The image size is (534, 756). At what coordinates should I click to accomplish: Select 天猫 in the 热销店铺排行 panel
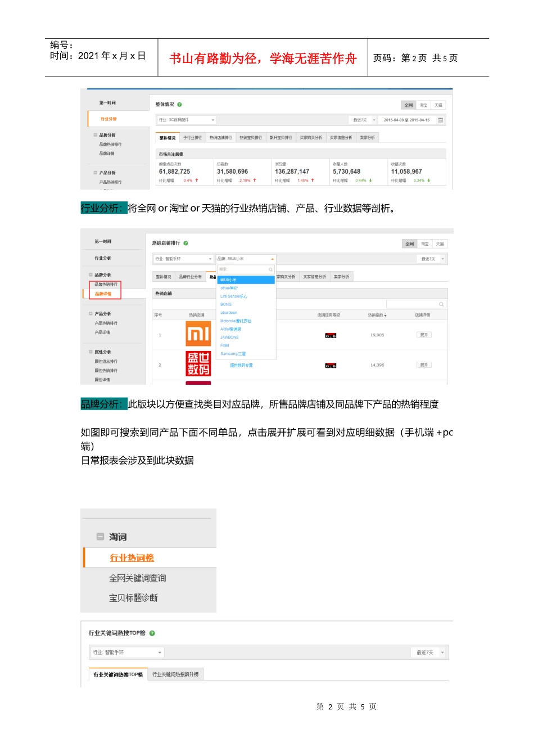click(x=440, y=244)
